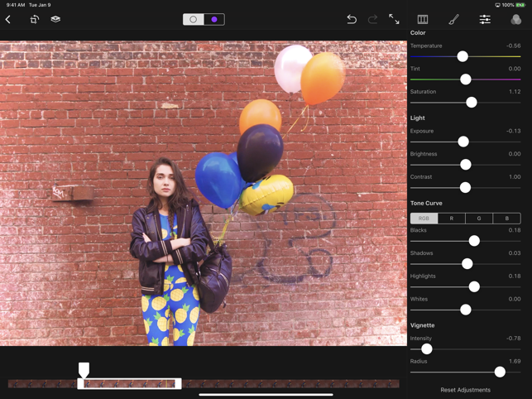Click the Radius value 1.69
The image size is (532, 399).
tap(515, 361)
